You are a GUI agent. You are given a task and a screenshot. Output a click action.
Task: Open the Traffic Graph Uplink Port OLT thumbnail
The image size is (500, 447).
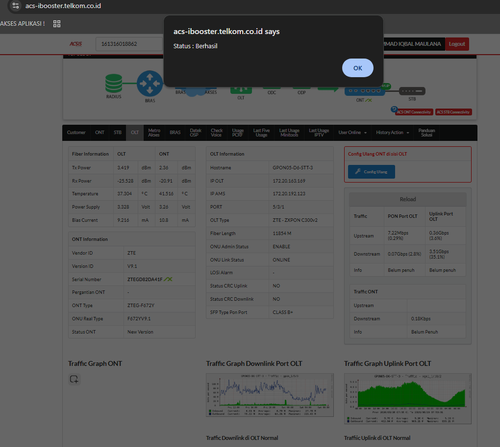coord(408,399)
